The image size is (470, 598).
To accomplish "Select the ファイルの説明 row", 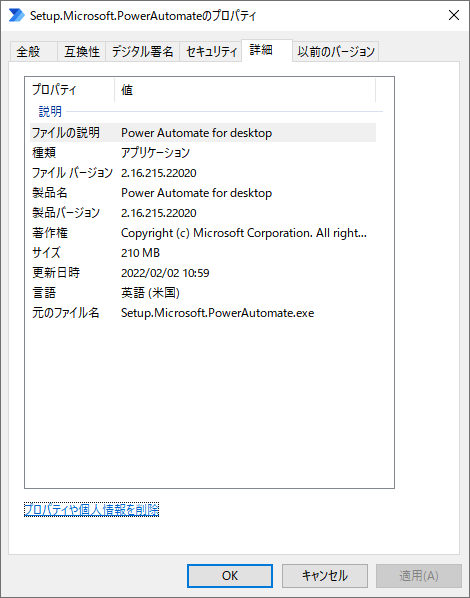I will coord(203,133).
